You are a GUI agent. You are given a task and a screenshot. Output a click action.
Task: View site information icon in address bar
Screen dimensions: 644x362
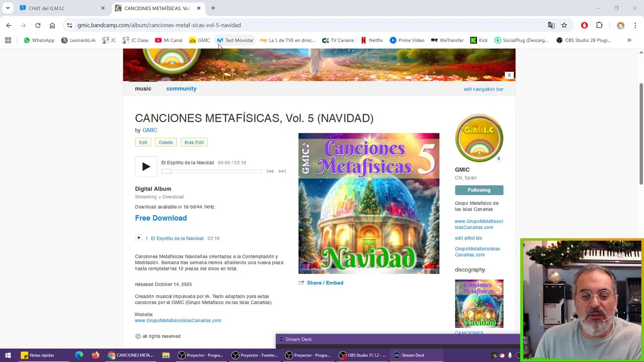click(69, 25)
